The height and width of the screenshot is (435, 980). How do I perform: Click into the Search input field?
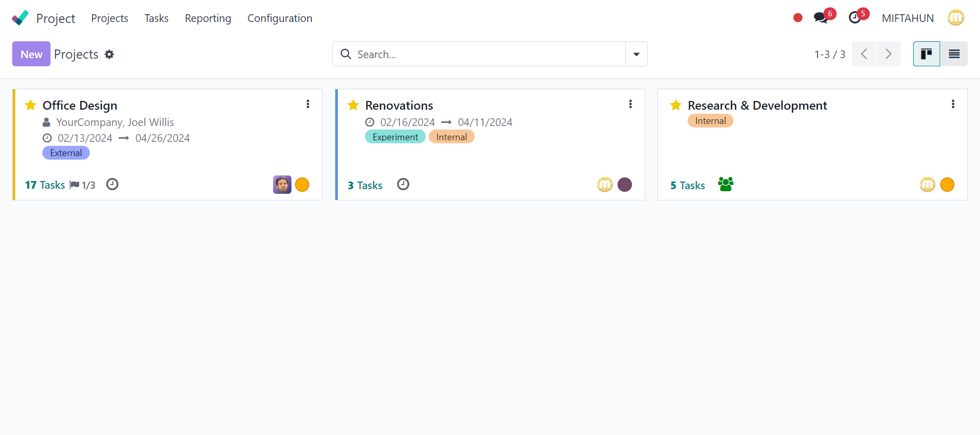(x=485, y=54)
